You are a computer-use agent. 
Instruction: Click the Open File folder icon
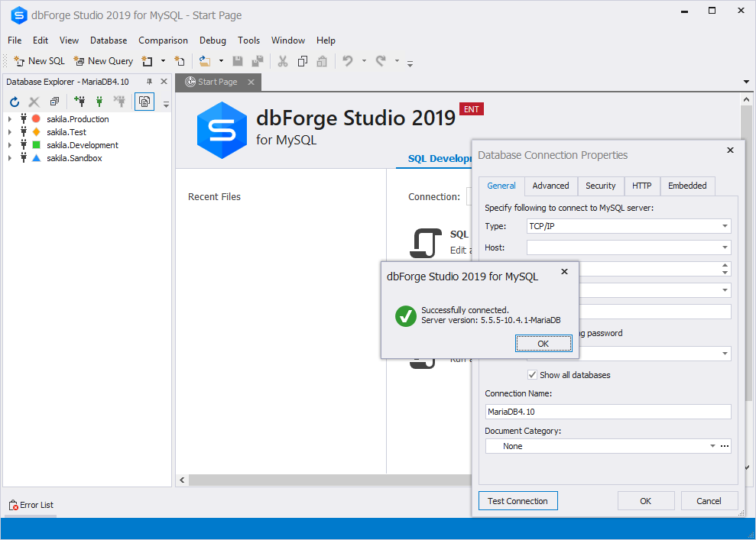[x=205, y=61]
